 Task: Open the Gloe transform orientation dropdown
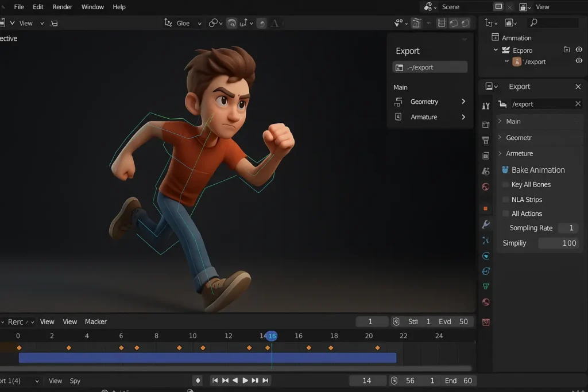pos(183,23)
